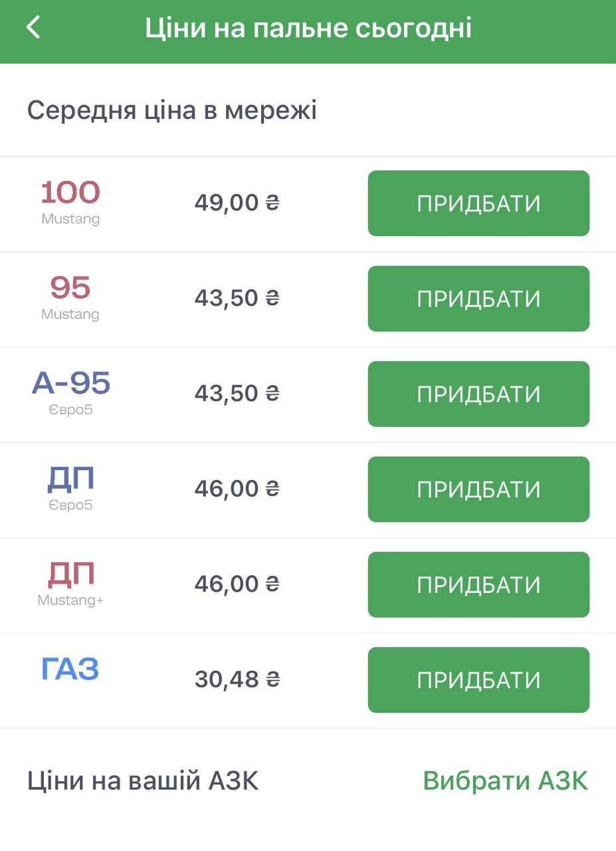This screenshot has height=851, width=616.
Task: Select the ГАЗ fuel logo
Action: (70, 669)
